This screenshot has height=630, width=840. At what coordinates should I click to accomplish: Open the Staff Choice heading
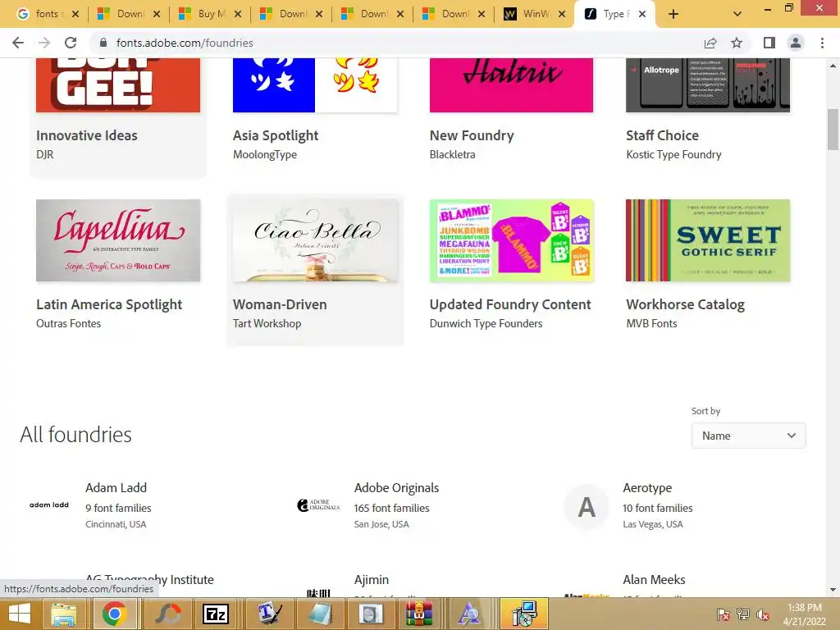[x=662, y=135]
